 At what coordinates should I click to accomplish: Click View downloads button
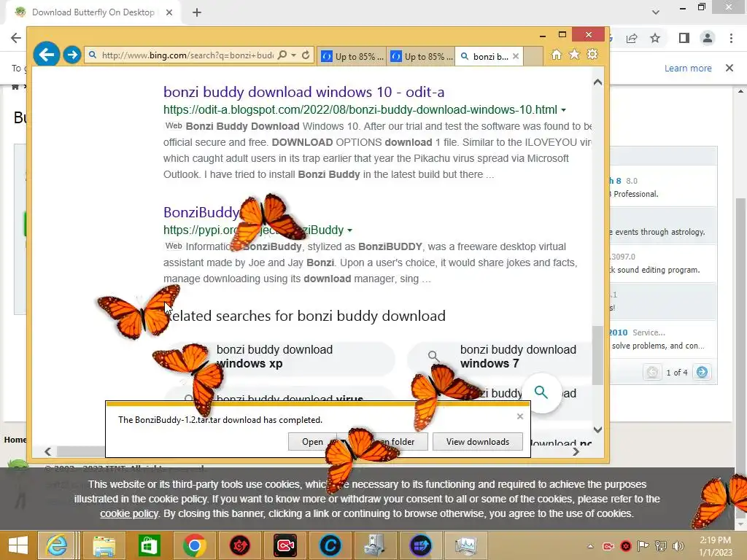[477, 442]
